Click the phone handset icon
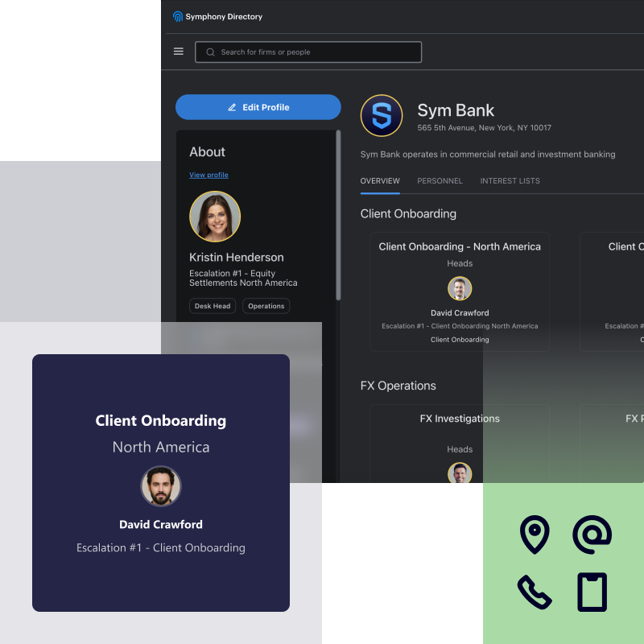 pos(535,592)
